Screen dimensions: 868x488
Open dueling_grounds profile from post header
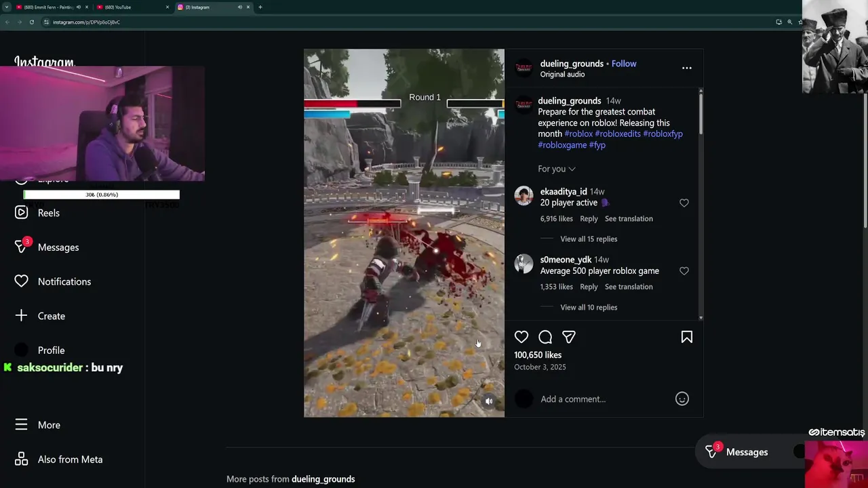572,64
